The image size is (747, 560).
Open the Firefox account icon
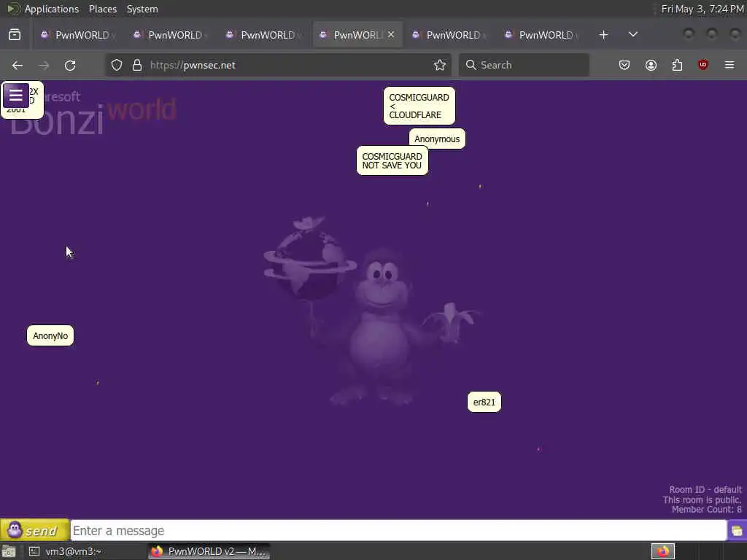[651, 65]
